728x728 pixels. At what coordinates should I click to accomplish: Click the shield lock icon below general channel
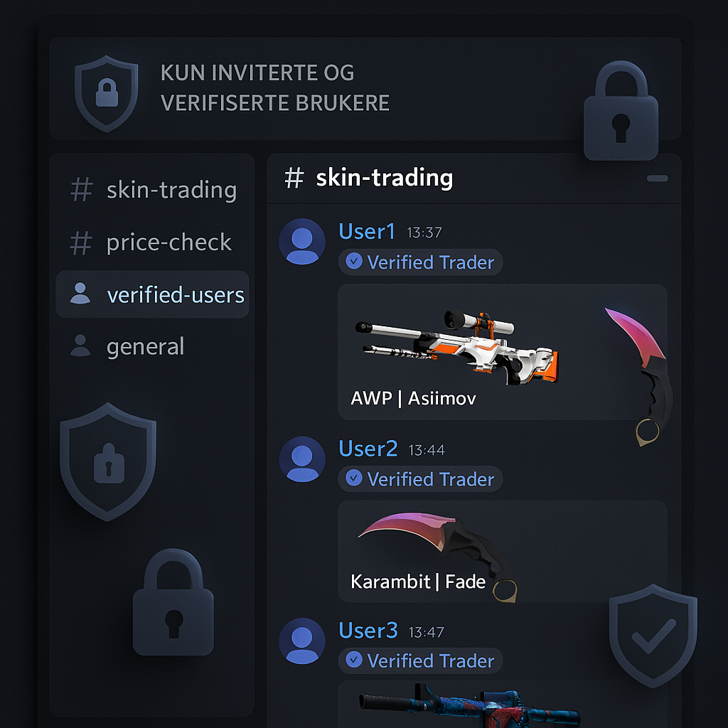click(x=108, y=462)
